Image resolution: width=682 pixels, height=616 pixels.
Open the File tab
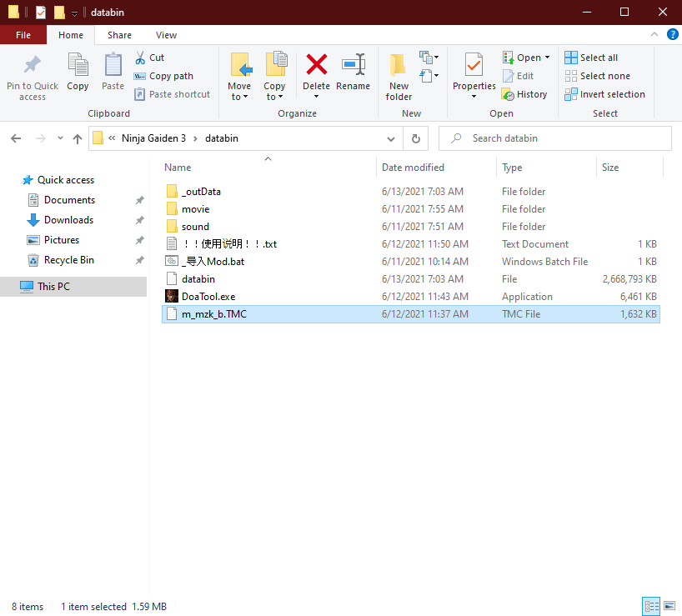click(23, 35)
